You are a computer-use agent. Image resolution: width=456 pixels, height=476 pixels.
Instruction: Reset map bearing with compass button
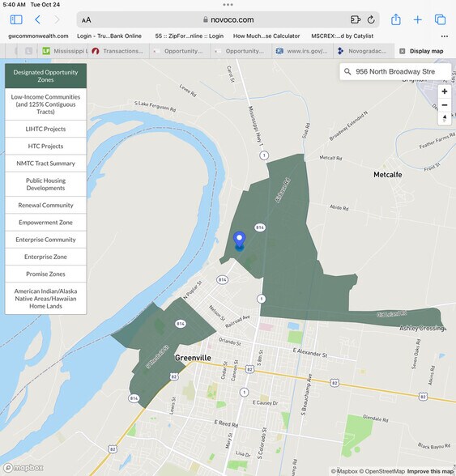point(445,118)
